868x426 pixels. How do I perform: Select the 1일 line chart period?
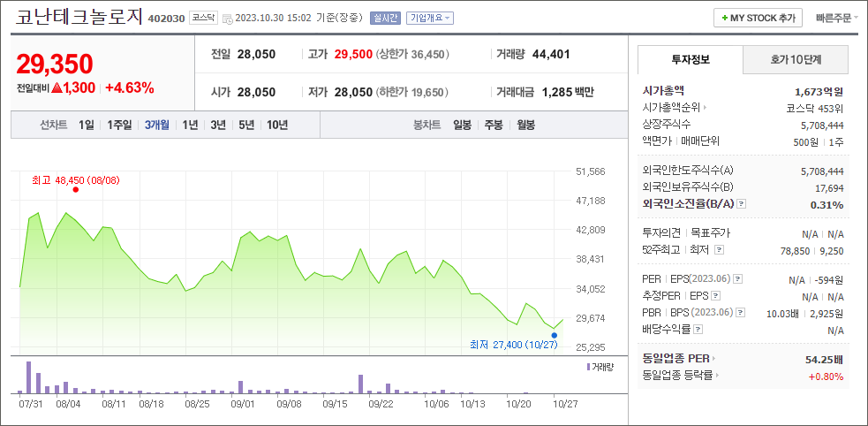(87, 126)
